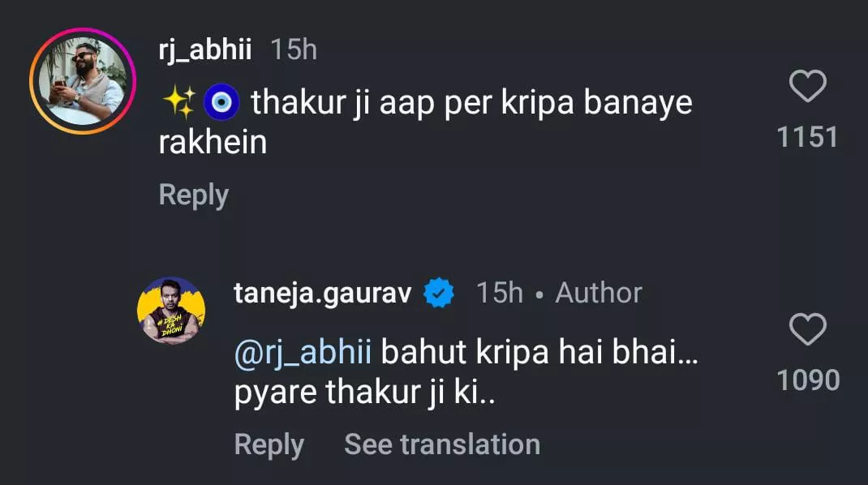The height and width of the screenshot is (485, 868).
Task: View the 1090 likes count
Action: coord(807,380)
